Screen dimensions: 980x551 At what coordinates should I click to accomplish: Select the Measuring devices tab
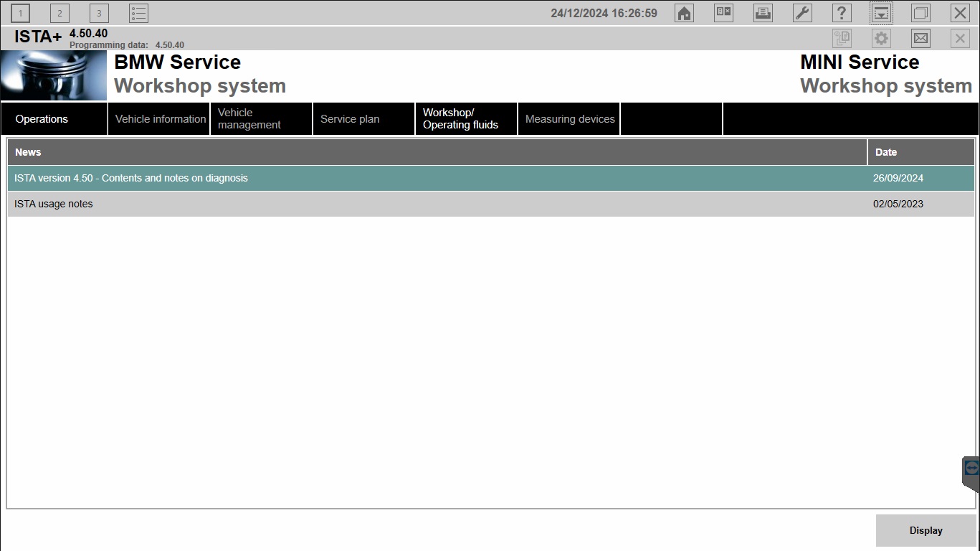(x=569, y=118)
